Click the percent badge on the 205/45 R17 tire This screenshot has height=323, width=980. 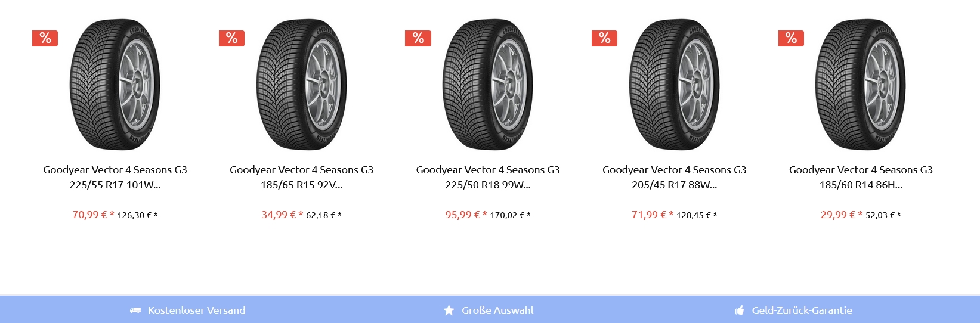pyautogui.click(x=605, y=38)
